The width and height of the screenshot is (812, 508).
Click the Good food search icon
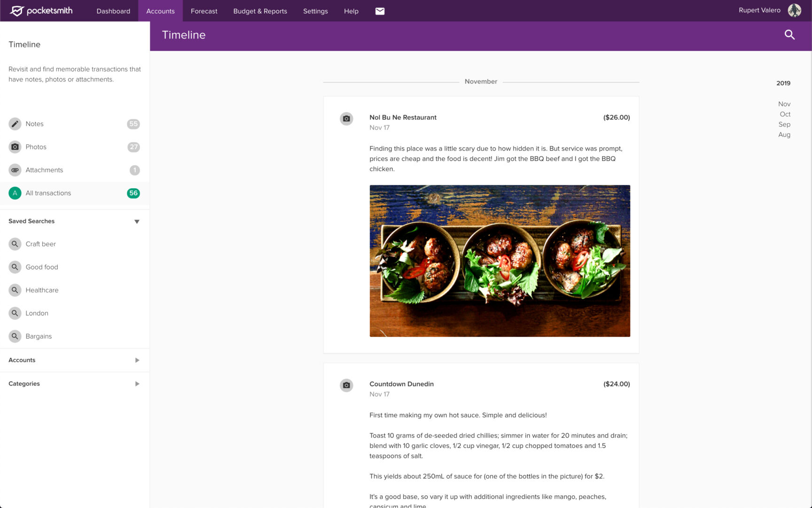(15, 267)
